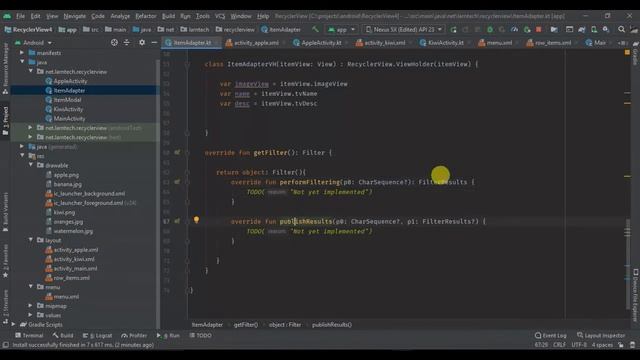Show hidden editor tabs dropdown
This screenshot has height=360, width=640.
click(x=622, y=42)
